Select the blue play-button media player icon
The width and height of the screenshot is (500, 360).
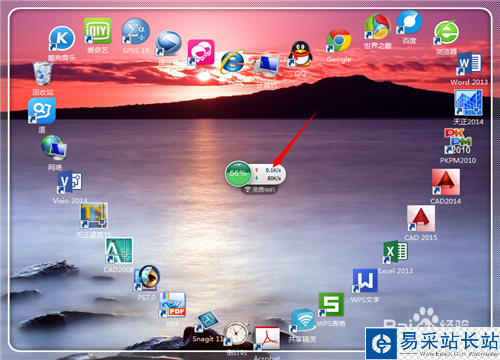click(169, 43)
